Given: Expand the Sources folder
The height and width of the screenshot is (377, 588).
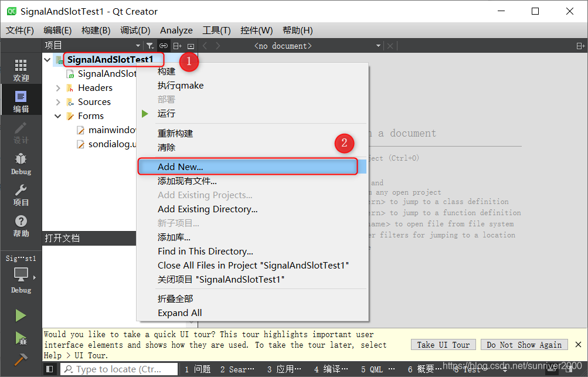Looking at the screenshot, I should [x=58, y=102].
